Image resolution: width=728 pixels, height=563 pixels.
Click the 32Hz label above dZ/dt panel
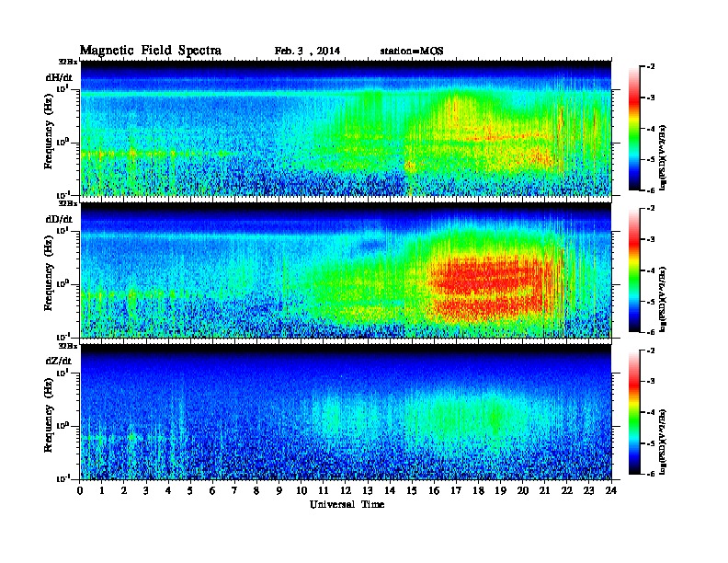coord(68,346)
